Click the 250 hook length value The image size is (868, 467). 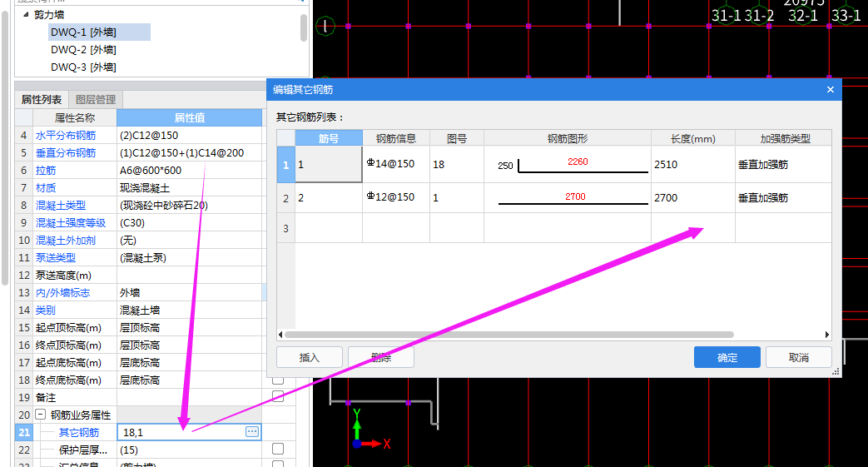click(505, 166)
